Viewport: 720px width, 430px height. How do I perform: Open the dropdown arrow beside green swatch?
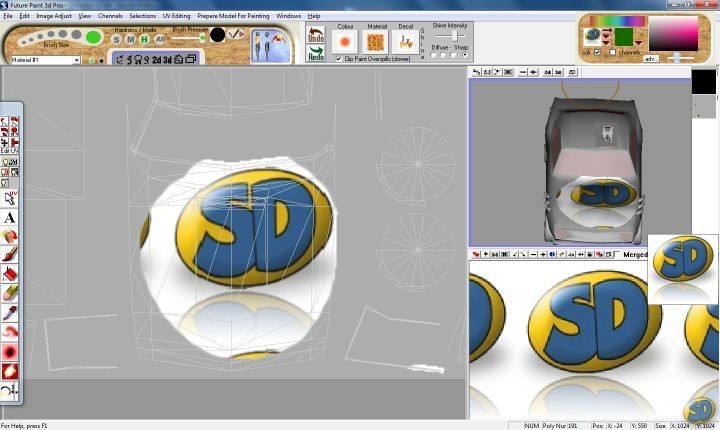coord(638,43)
